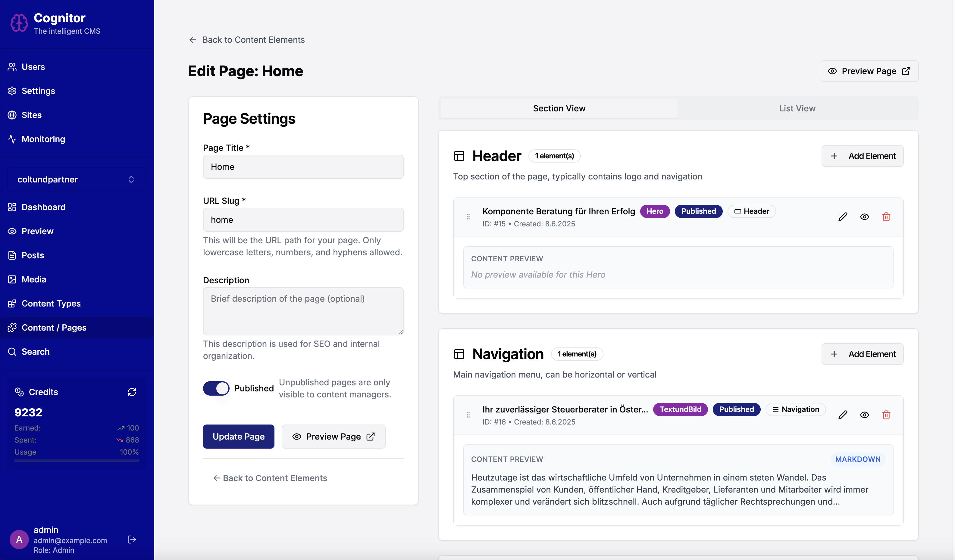
Task: Click Update Page
Action: (238, 436)
